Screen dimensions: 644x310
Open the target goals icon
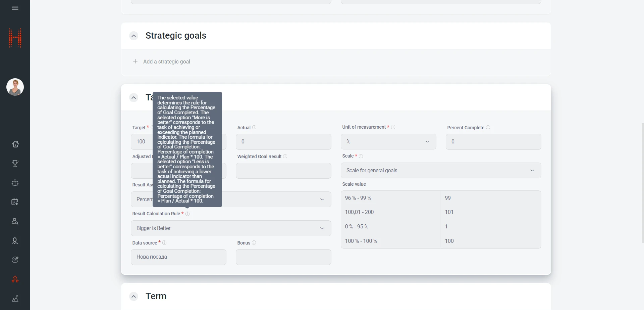click(15, 260)
